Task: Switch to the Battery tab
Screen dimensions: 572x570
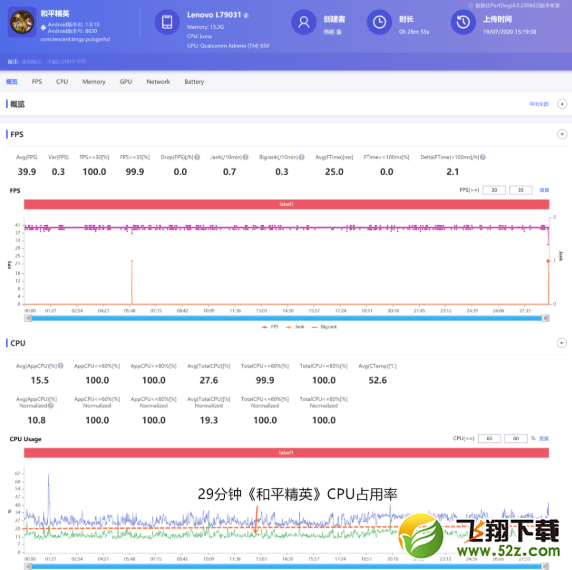Action: click(194, 82)
